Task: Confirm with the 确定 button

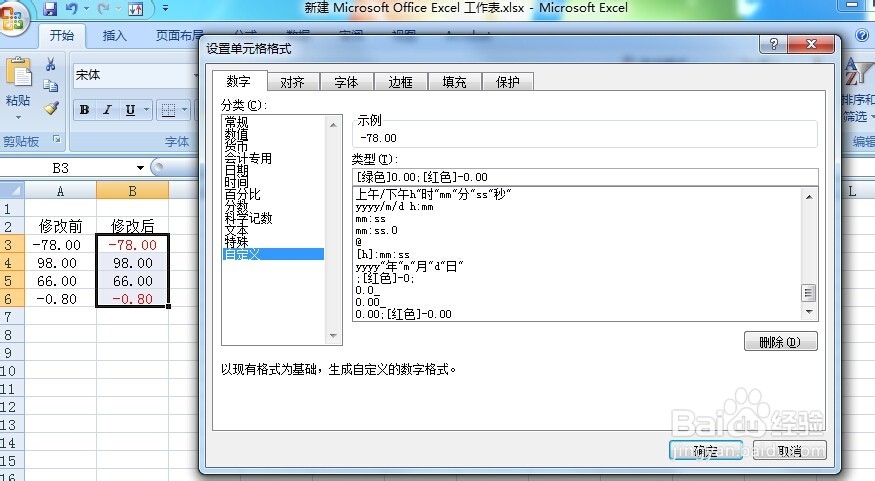Action: 706,450
